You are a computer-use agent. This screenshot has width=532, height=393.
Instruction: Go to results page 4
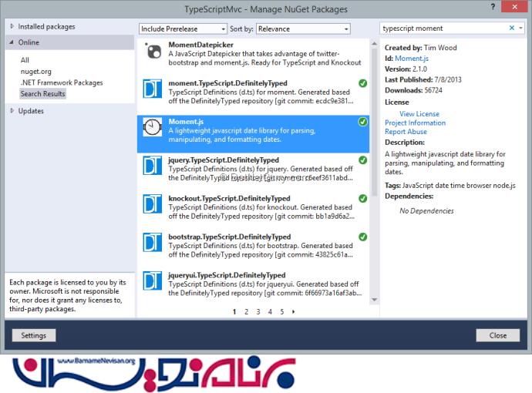click(270, 311)
